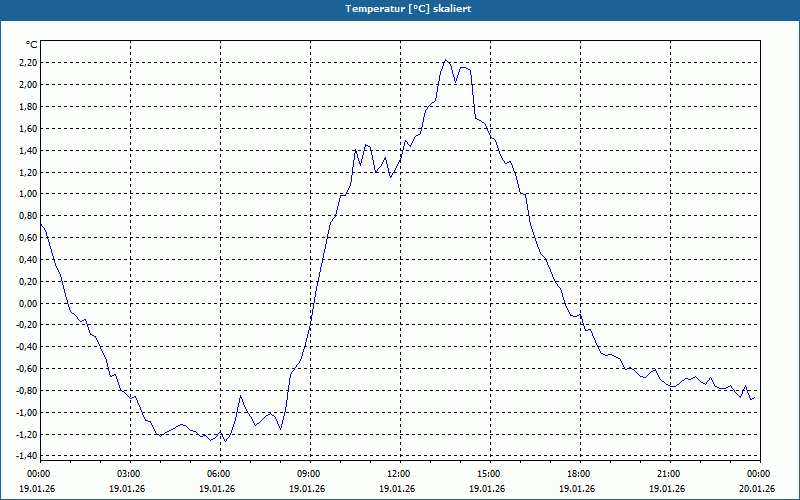Click the "-0,20" y-axis label
The height and width of the screenshot is (500, 800).
tap(27, 325)
